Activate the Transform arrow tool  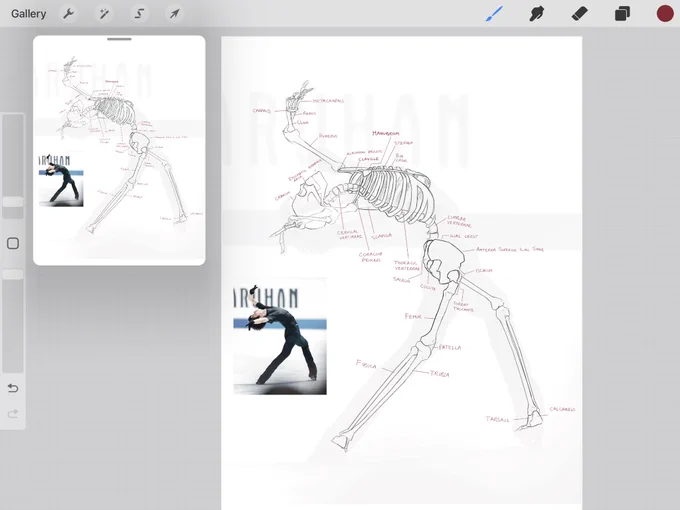pyautogui.click(x=174, y=14)
